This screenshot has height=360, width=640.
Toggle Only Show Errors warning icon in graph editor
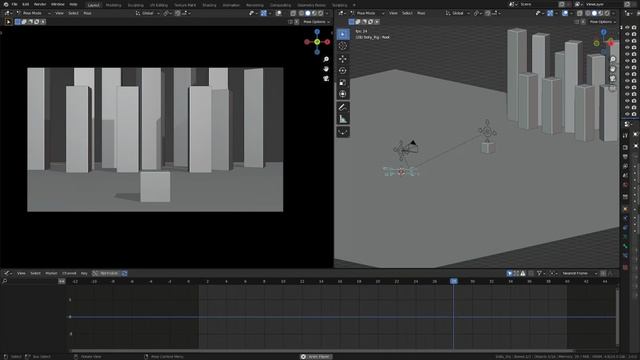523,273
